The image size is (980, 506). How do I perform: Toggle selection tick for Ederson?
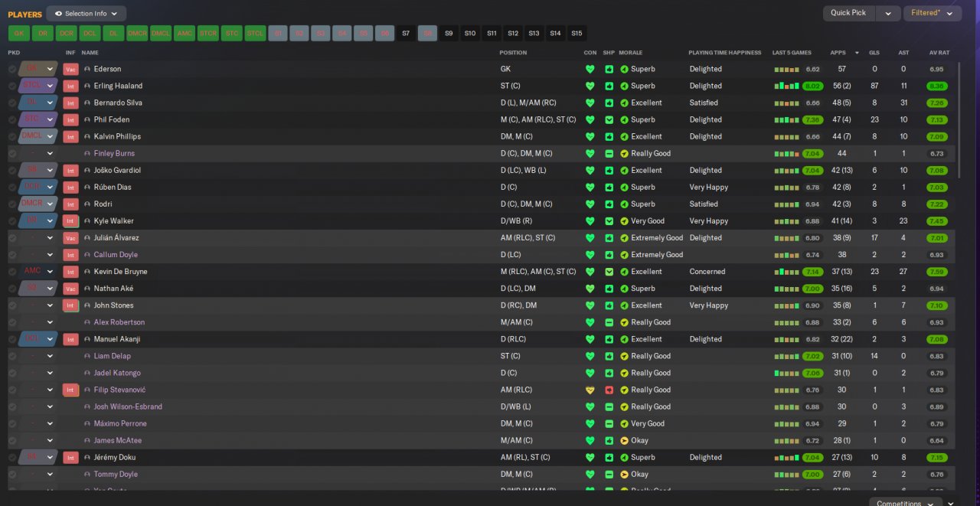12,69
